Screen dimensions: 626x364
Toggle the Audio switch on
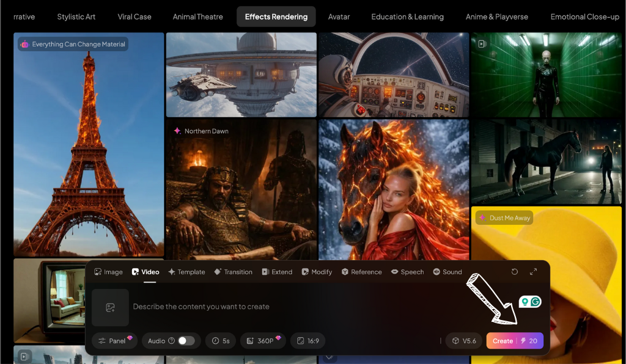tap(186, 341)
